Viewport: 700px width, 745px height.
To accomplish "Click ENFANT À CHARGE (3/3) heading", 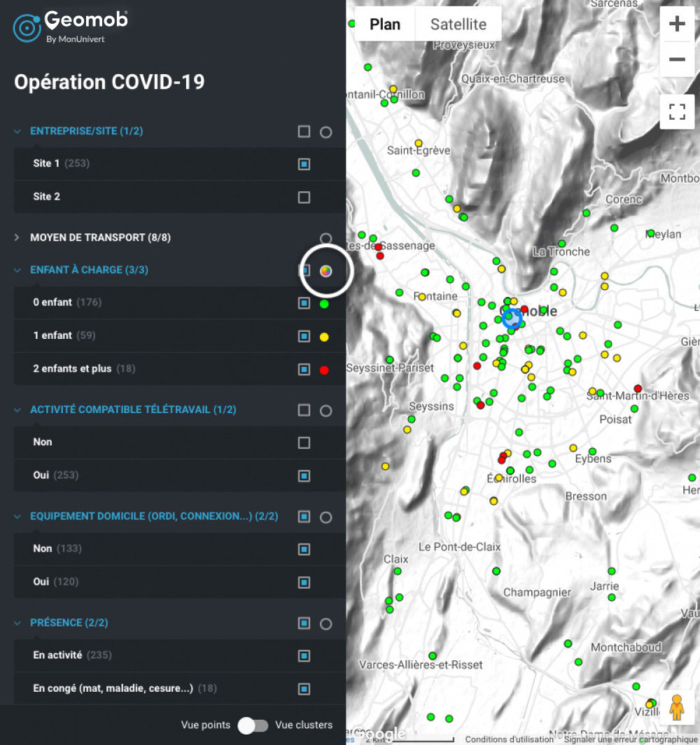I will (90, 270).
